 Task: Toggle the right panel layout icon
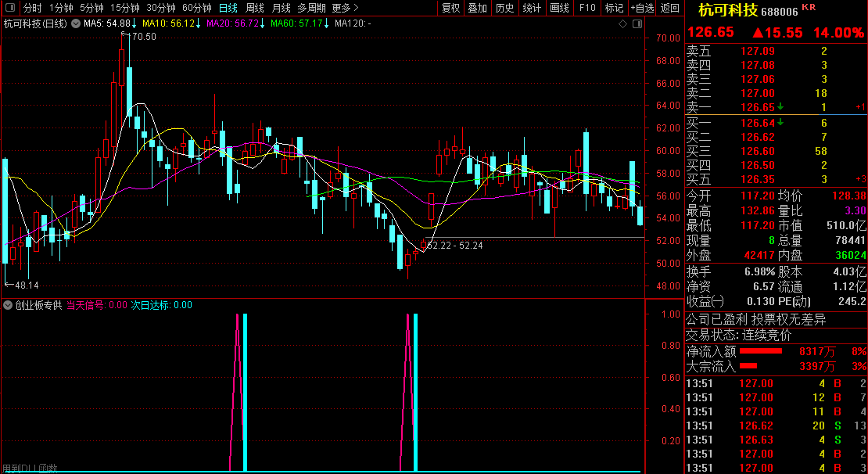click(x=637, y=23)
